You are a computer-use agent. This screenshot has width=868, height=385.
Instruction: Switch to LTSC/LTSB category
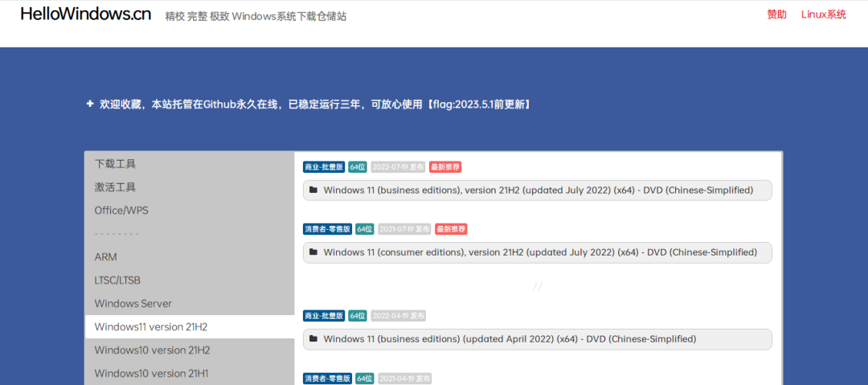tap(190, 281)
